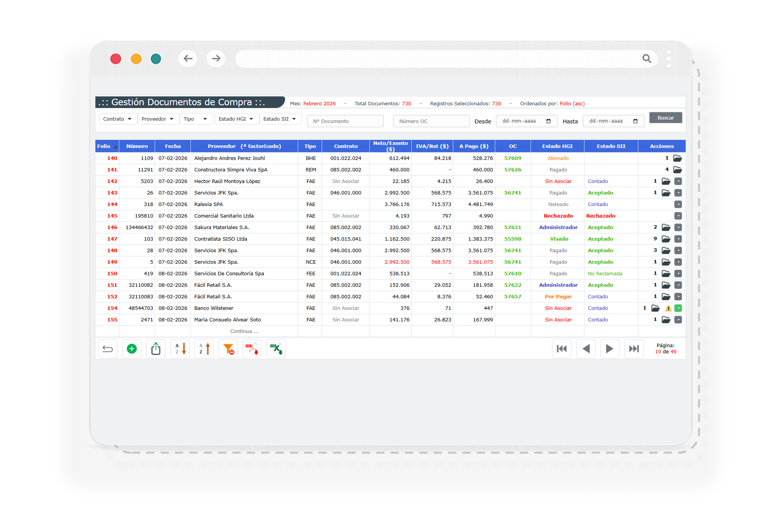Export the document list to PDF
This screenshot has width=784, height=532.
coord(252,349)
